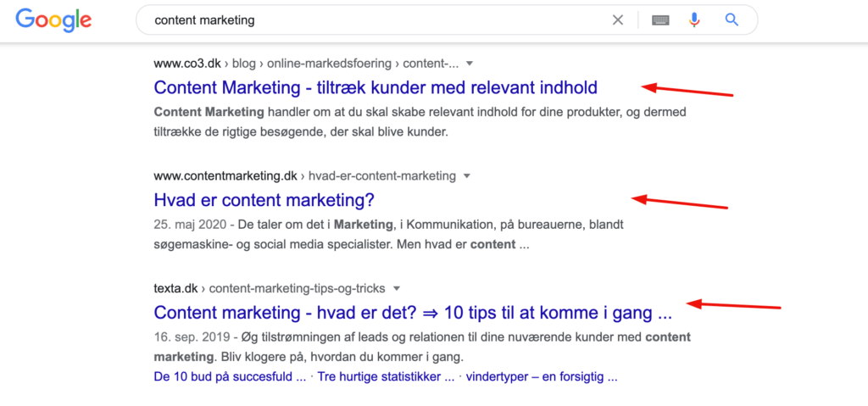Open 'Content Marketing - tiltræk kunder' result
Screen dimensions: 868x406
pos(376,87)
